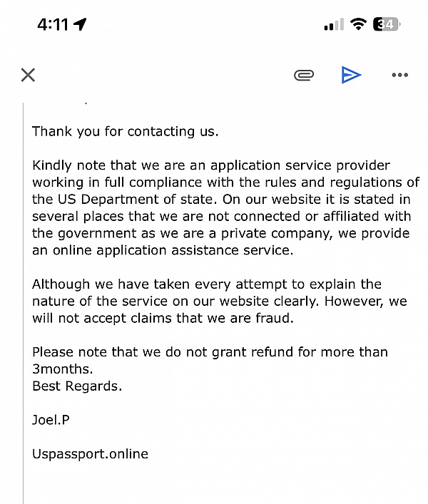Viewport: 428px width, 504px height.
Task: Tap the 'Although we have taken' paragraph
Action: 220,301
